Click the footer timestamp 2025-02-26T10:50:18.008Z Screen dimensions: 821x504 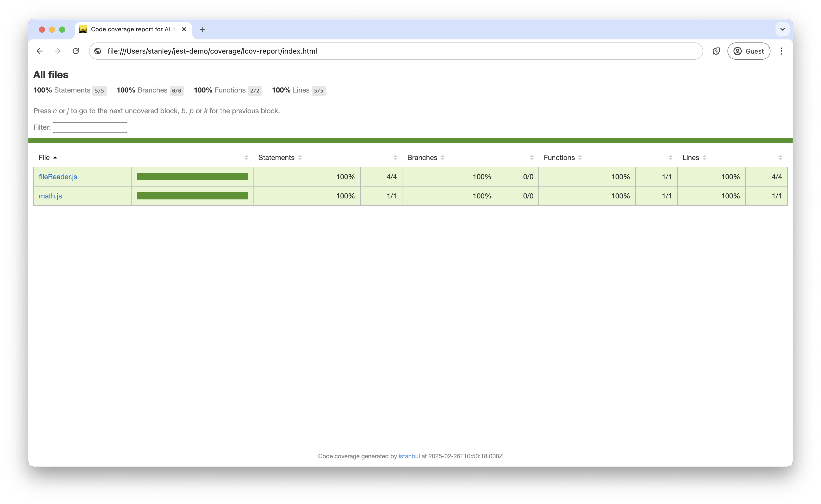tap(465, 456)
